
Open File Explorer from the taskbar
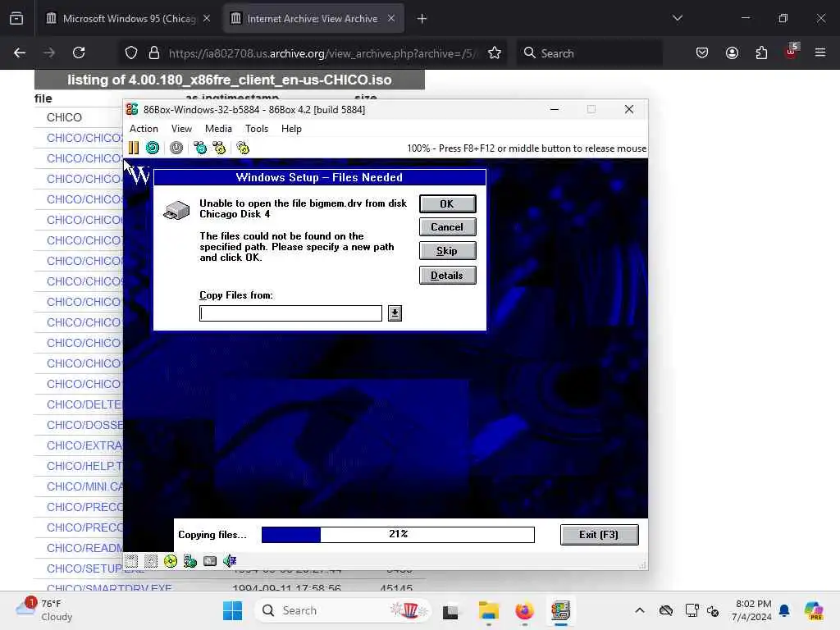click(x=489, y=610)
